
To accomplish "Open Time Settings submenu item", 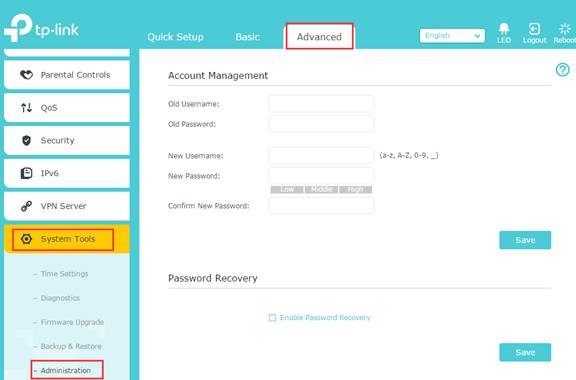I will click(64, 274).
